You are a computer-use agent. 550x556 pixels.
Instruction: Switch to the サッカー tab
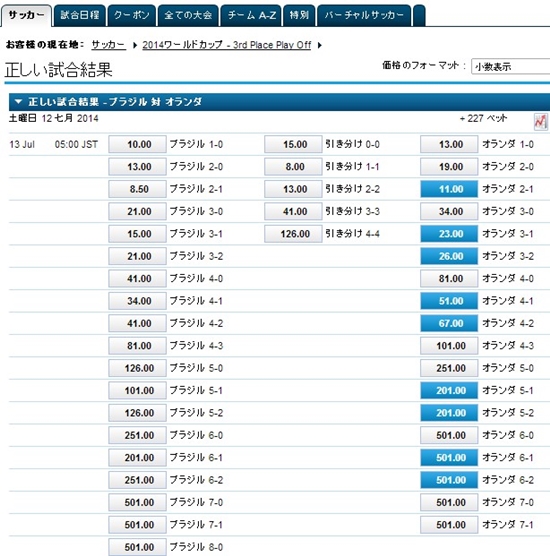click(x=27, y=15)
